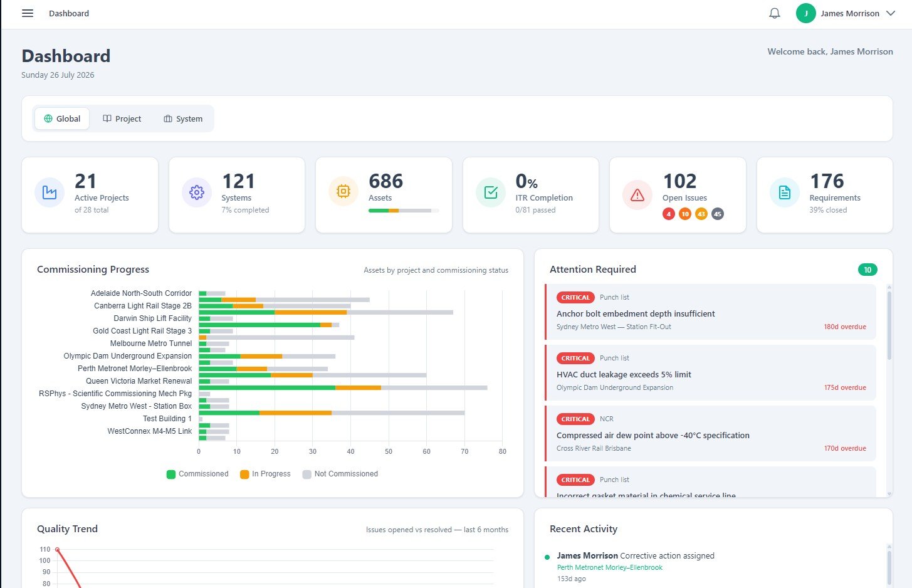Viewport: 912px width, 588px height.
Task: Click the 175d overdue text
Action: (x=845, y=387)
